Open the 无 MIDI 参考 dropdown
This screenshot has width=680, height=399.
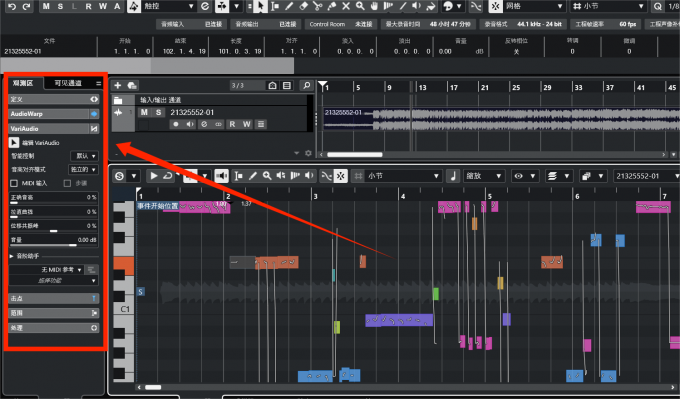[x=46, y=270]
